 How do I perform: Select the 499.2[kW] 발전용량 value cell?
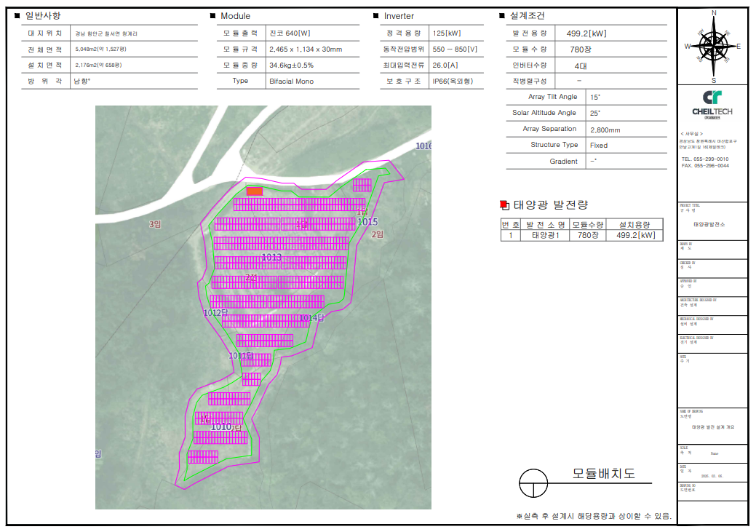click(586, 33)
